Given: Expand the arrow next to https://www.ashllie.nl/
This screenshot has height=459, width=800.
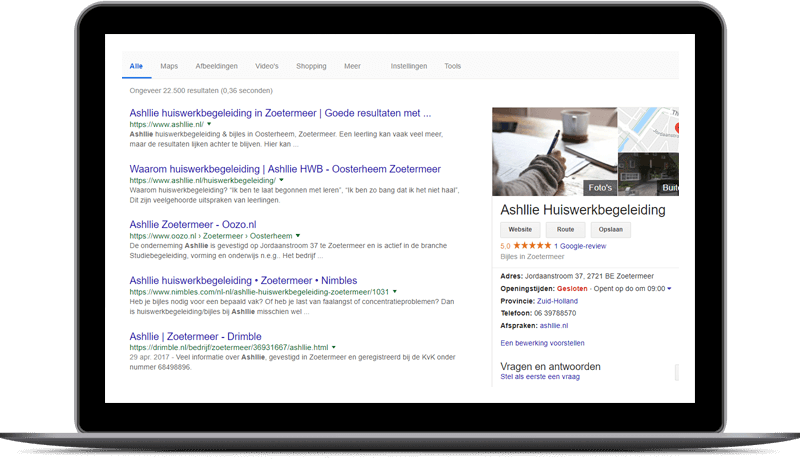Looking at the screenshot, I should tap(209, 124).
